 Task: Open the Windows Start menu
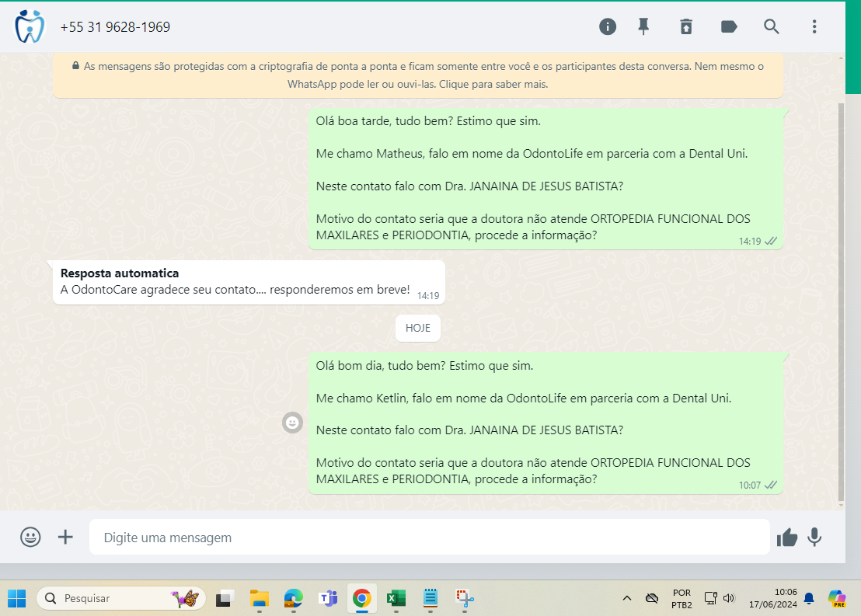(x=17, y=598)
